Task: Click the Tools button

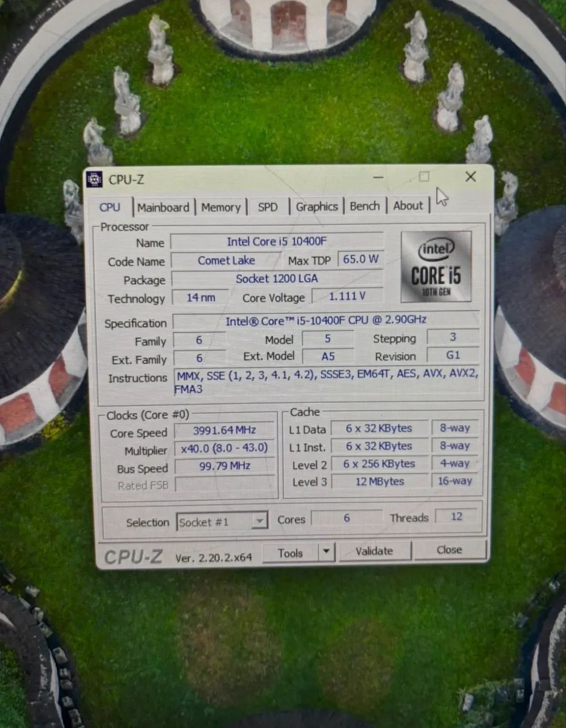Action: (290, 553)
